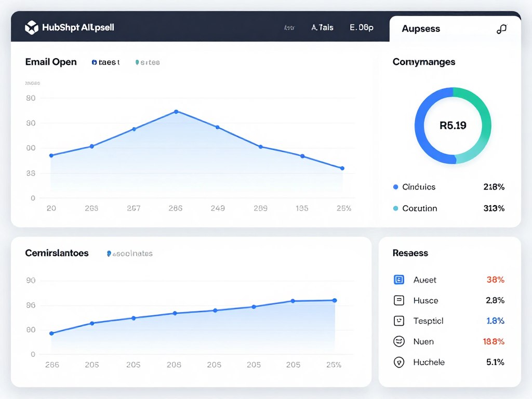Viewport: 532px width, 399px height.
Task: Open the search icon in the Aupsess panel
Action: tap(501, 30)
